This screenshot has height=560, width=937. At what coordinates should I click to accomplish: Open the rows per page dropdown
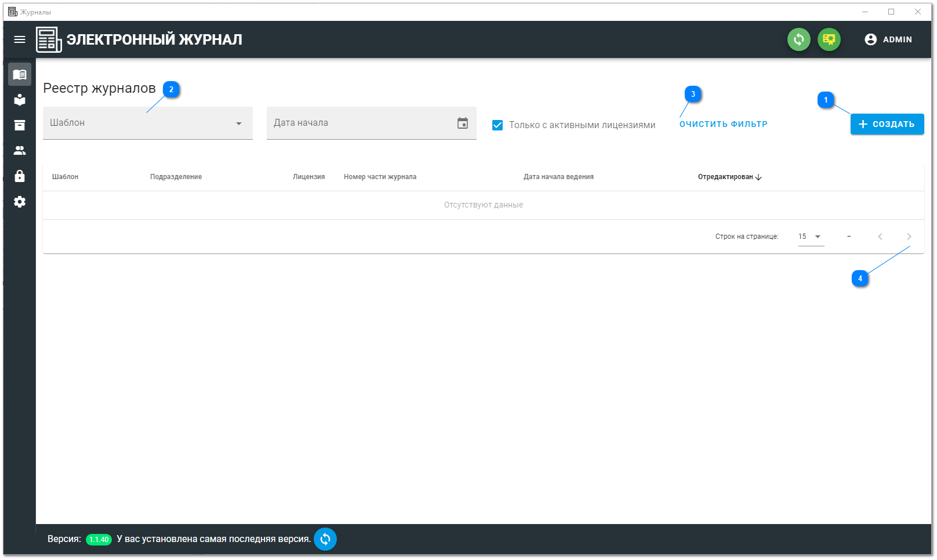point(811,237)
